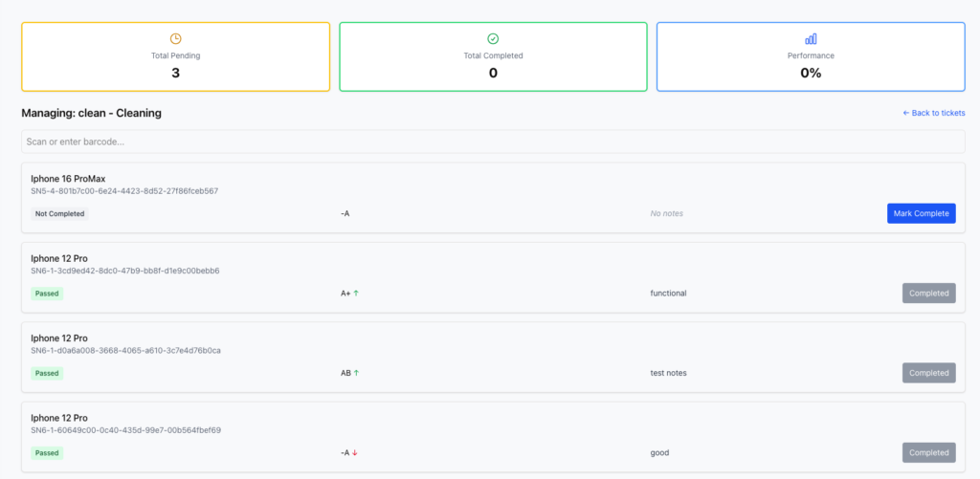Viewport: 980px width, 479px height.
Task: Click the No notes text on first device
Action: pos(667,213)
